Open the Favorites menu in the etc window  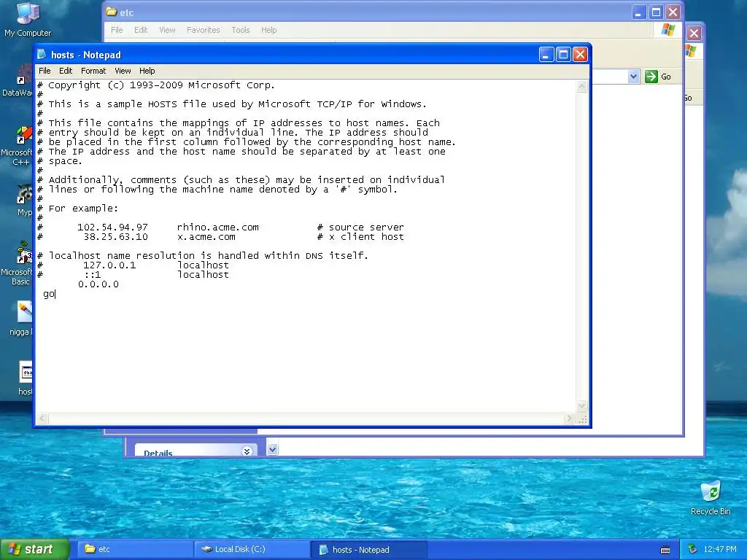point(204,30)
